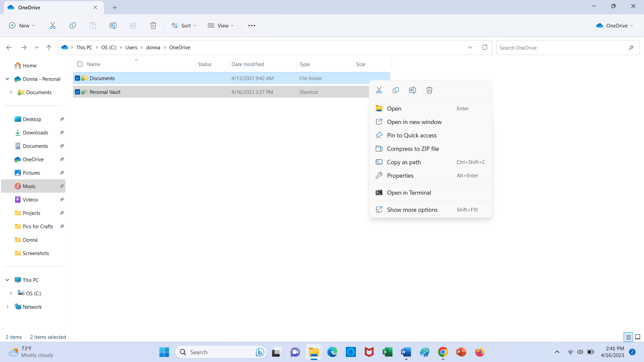Image resolution: width=644 pixels, height=362 pixels.
Task: Open the OneDrive status dropdown
Action: click(x=615, y=25)
